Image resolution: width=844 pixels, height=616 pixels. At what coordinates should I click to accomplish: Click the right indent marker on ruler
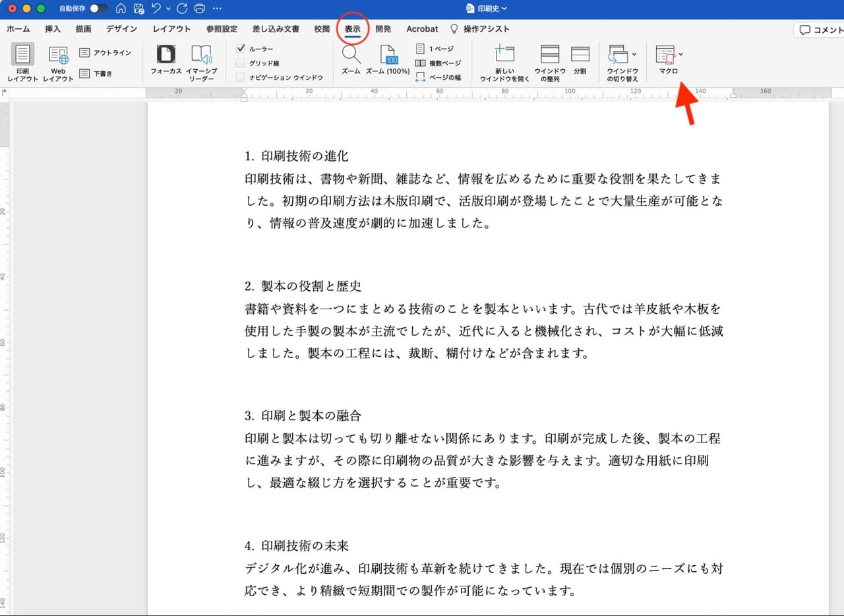[x=732, y=96]
